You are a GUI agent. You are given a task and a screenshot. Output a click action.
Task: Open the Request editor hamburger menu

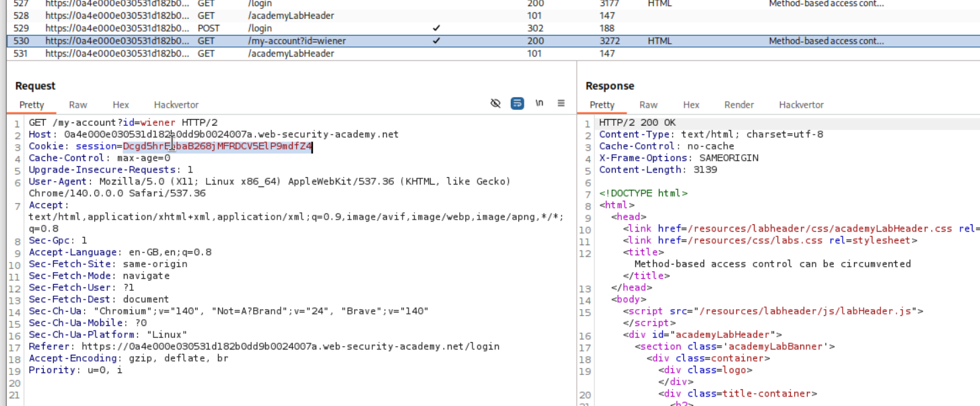coord(561,103)
